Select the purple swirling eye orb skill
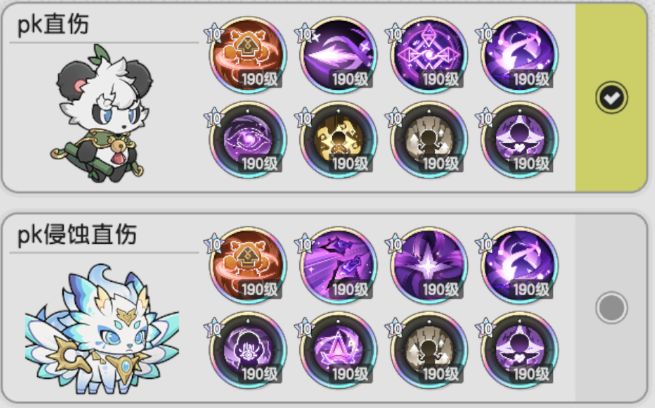The width and height of the screenshot is (655, 408). (248, 139)
